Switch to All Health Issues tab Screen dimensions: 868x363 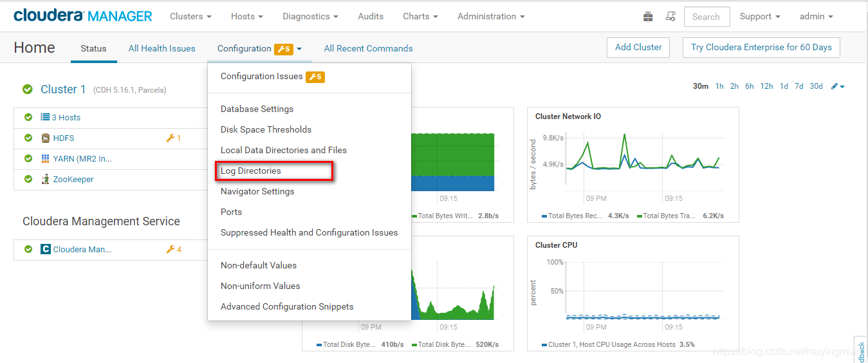pos(162,48)
